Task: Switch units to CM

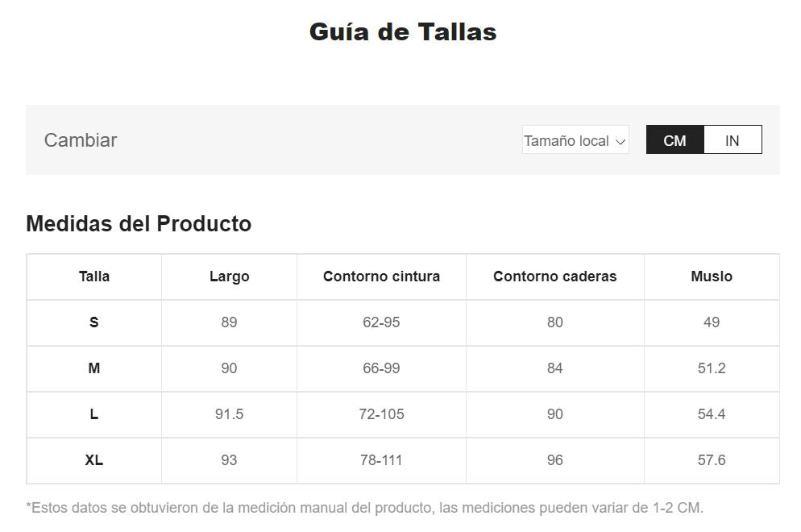Action: pyautogui.click(x=674, y=139)
